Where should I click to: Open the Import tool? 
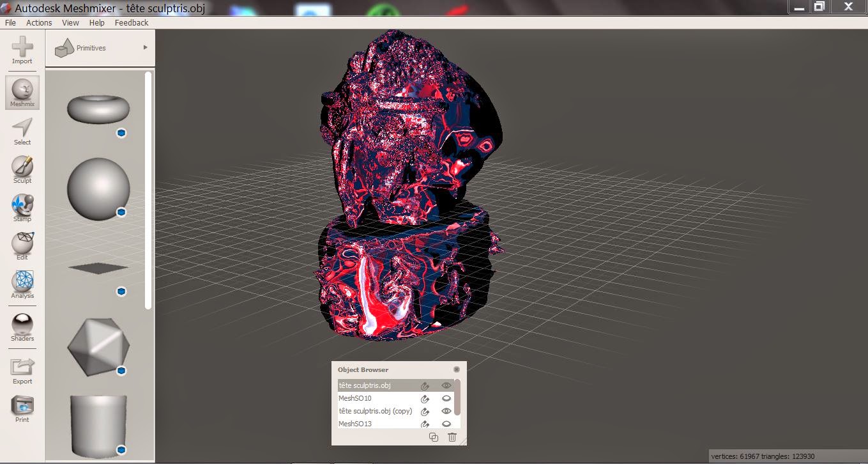coord(22,50)
